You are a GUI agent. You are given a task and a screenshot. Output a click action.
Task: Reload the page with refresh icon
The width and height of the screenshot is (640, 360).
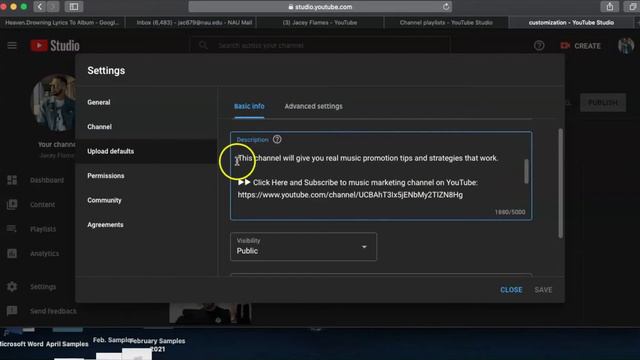click(x=446, y=7)
